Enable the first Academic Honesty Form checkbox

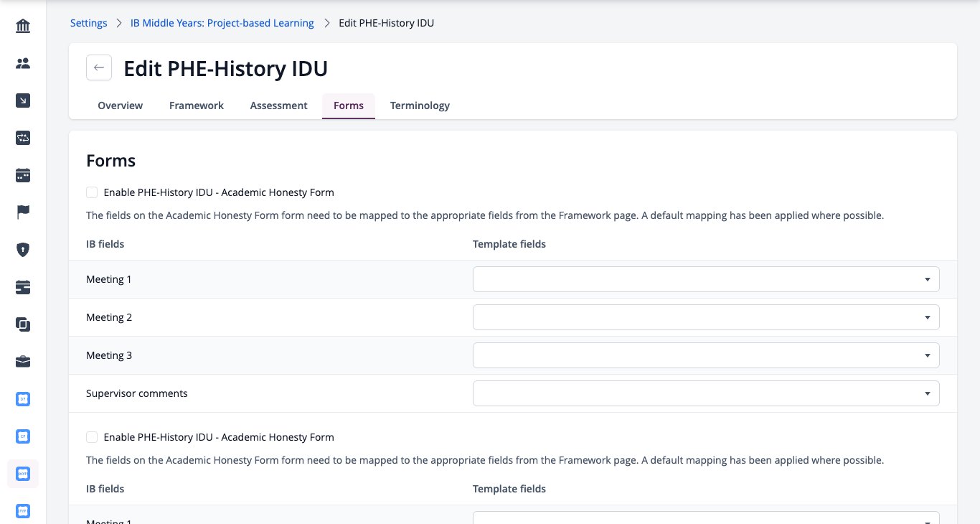coord(92,192)
